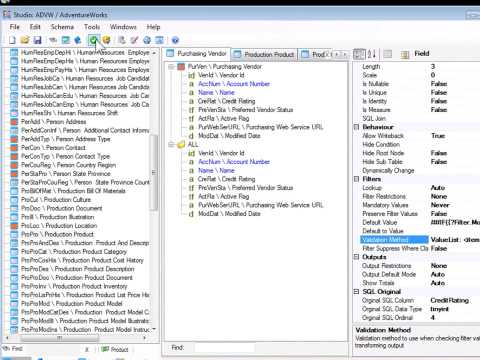Image resolution: width=480 pixels, height=360 pixels.
Task: Open the Tools menu
Action: (x=92, y=27)
